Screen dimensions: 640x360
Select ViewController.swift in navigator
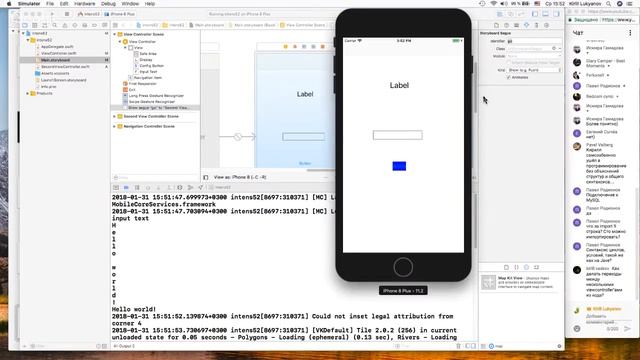(x=58, y=53)
